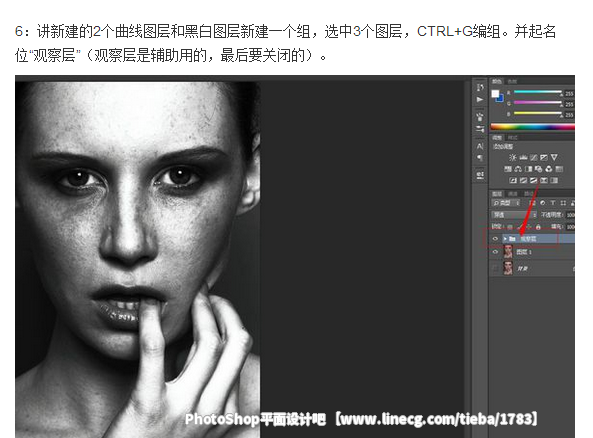Click the B value field
Screen dimensions: 593x438
(570, 115)
